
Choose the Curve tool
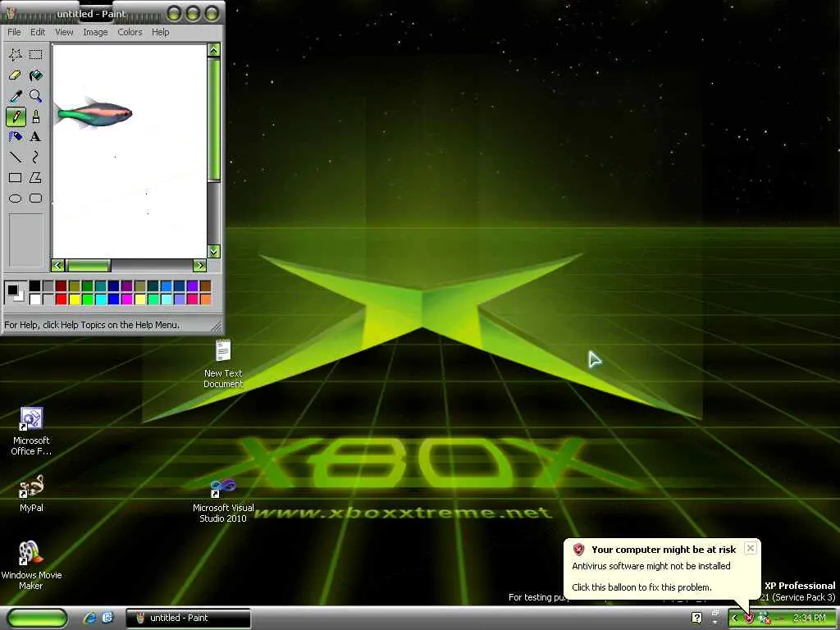pyautogui.click(x=35, y=157)
